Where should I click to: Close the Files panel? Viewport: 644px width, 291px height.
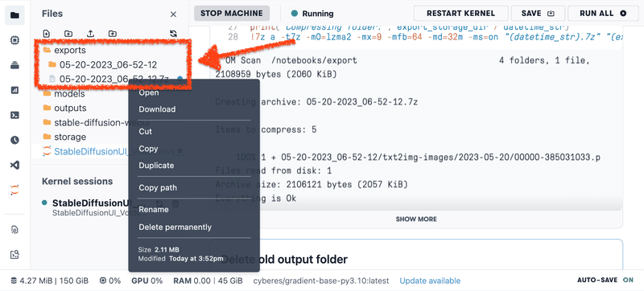(x=173, y=14)
